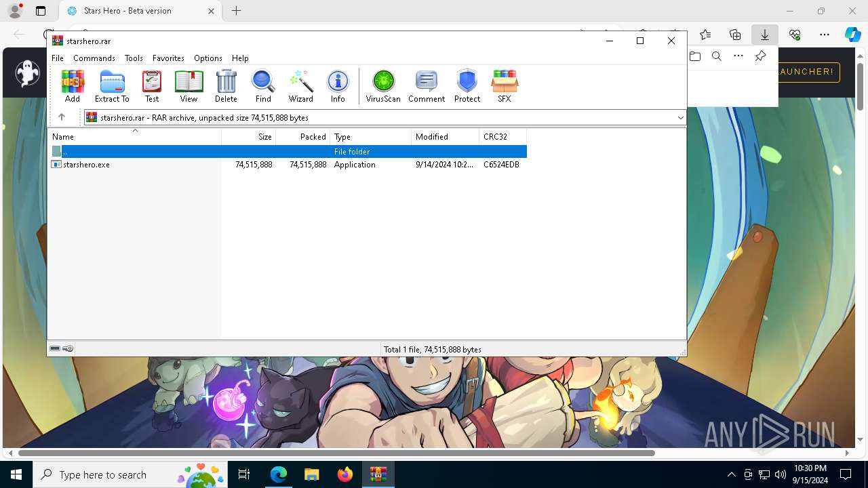Click the ghost logo on the webpage
868x488 pixels.
(x=28, y=73)
